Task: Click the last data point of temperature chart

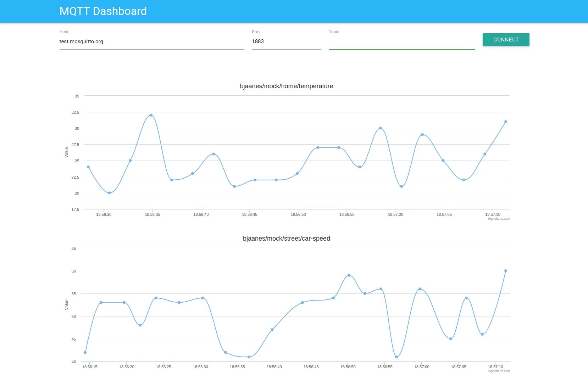Action: click(x=506, y=122)
